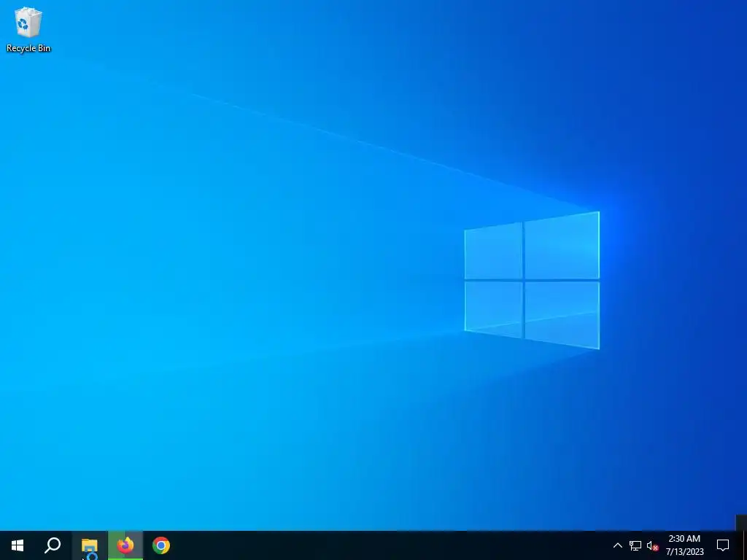
Task: Launch File Explorer from the taskbar
Action: coord(90,545)
